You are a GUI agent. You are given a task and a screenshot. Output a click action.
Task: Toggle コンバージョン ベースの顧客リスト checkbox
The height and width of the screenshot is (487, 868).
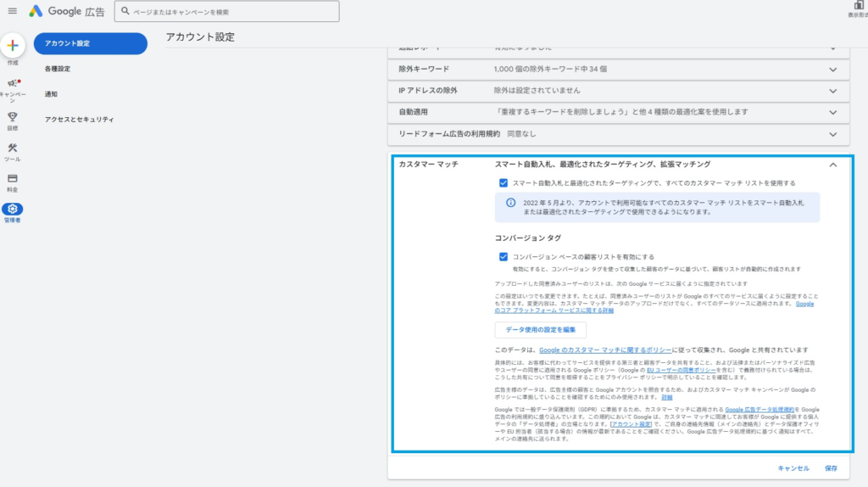(504, 256)
